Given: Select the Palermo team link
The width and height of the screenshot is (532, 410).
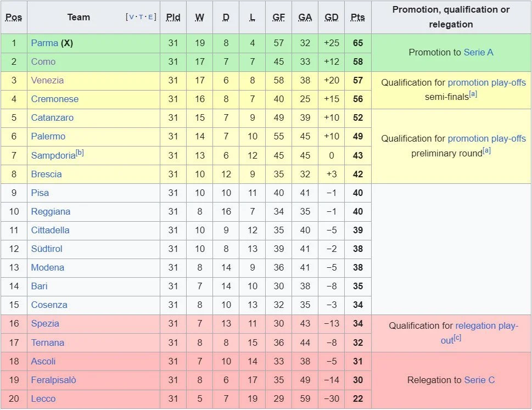Looking at the screenshot, I should pos(48,136).
